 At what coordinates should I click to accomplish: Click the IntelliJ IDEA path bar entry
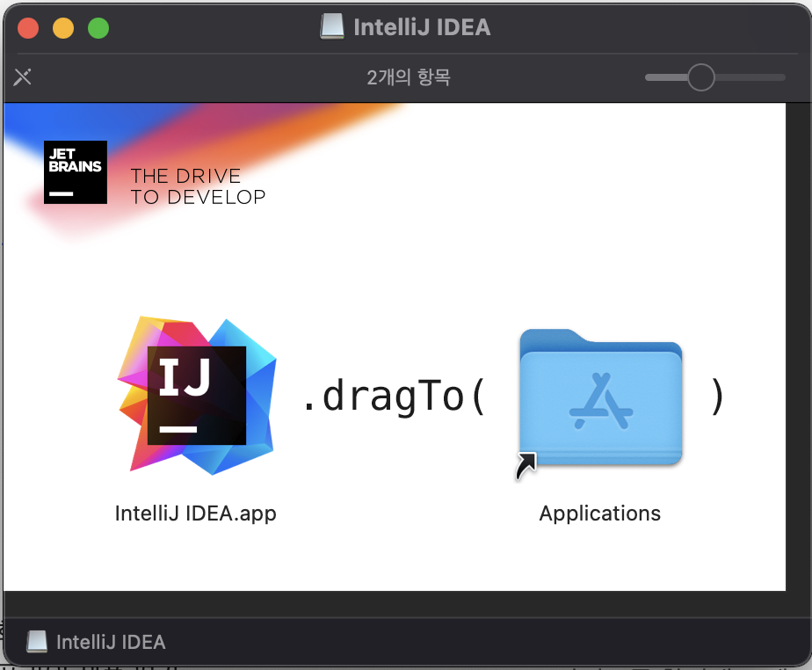(x=97, y=642)
